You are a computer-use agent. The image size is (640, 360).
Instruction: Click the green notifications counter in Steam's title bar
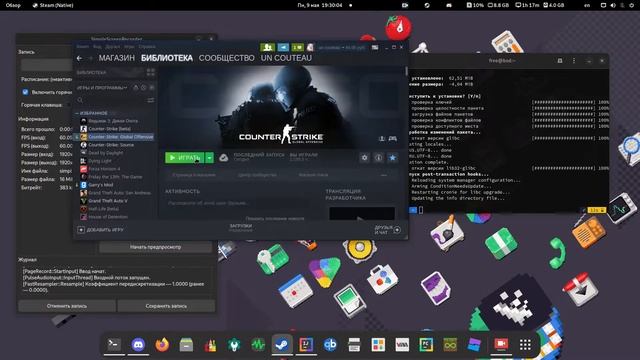point(298,47)
